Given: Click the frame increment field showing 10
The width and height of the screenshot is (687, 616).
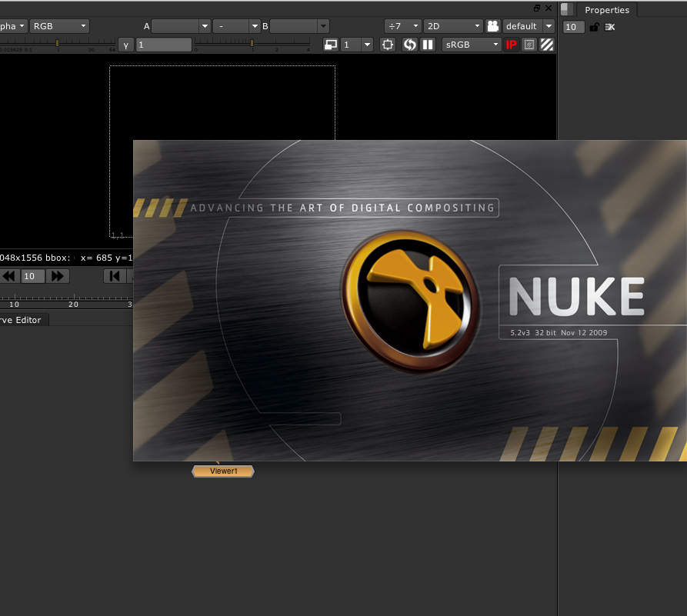Looking at the screenshot, I should [x=33, y=276].
